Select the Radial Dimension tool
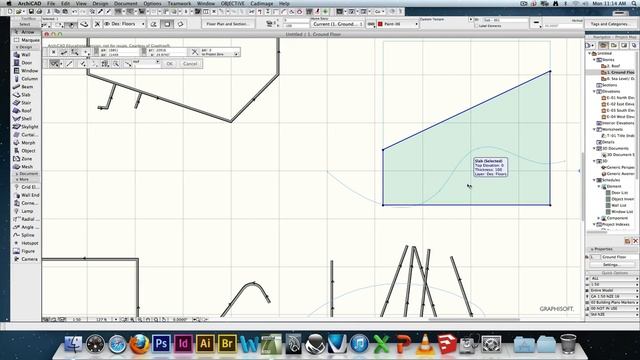Image resolution: width=640 pixels, height=360 pixels. pyautogui.click(x=26, y=219)
